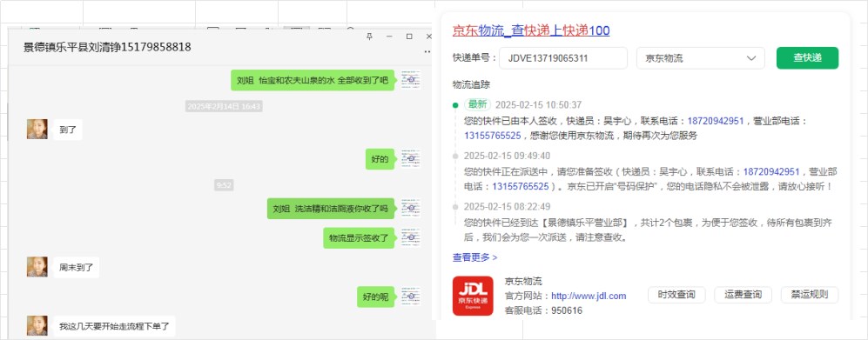Click the chat timestamp 9:52
This screenshot has height=340, width=868.
224,185
